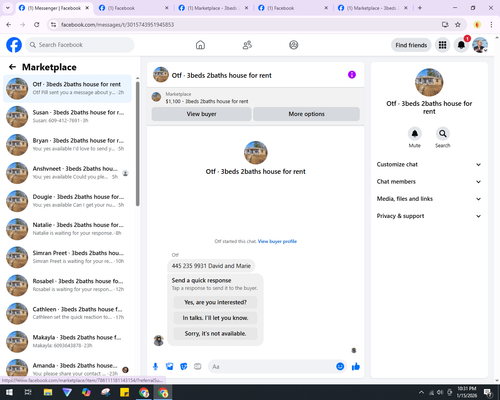Screen dimensions: 500x400
Task: Open Cathleen's house for rent conversation
Action: 67,313
